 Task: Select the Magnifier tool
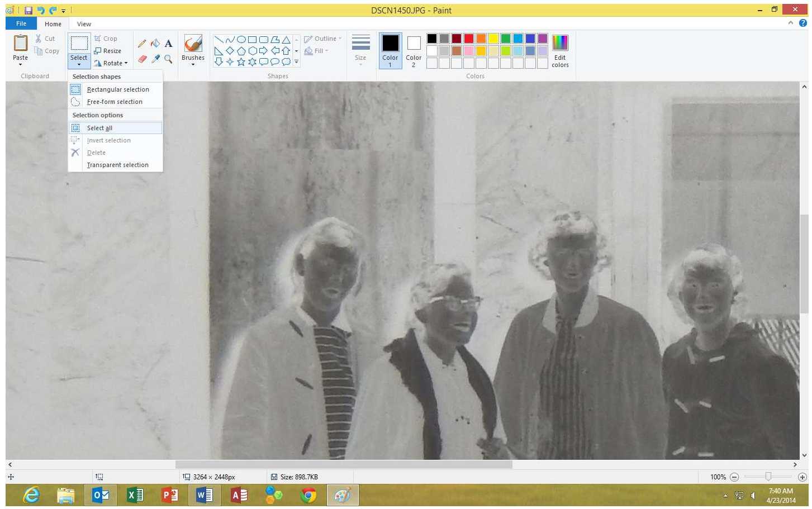(168, 59)
